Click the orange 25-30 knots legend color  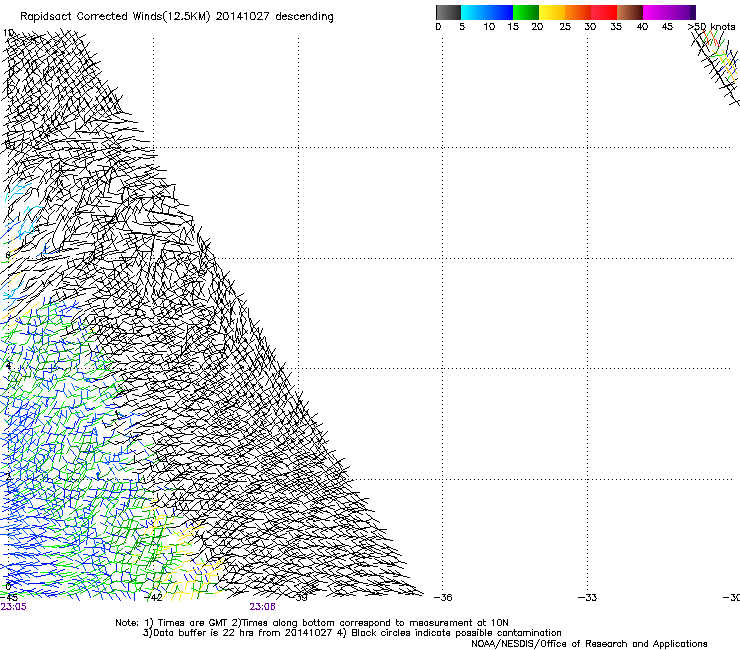pyautogui.click(x=578, y=12)
